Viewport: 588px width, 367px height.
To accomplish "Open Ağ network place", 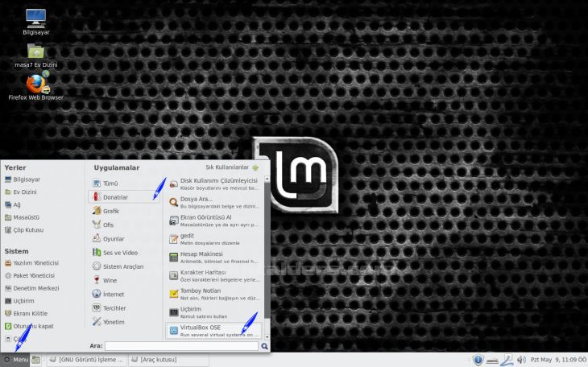I will pyautogui.click(x=13, y=204).
